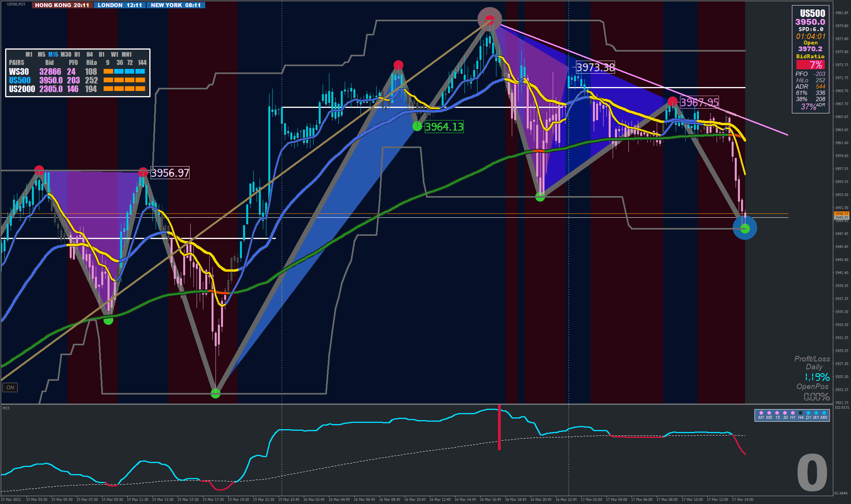Click the ON toggle button
The image size is (851, 504).
[10, 387]
